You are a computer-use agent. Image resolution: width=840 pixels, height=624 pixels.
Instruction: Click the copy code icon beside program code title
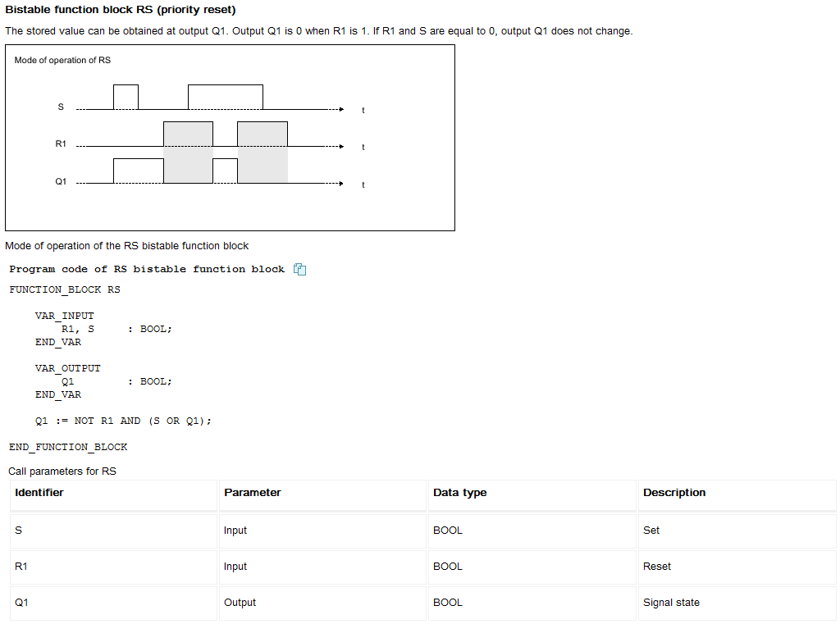tap(300, 269)
